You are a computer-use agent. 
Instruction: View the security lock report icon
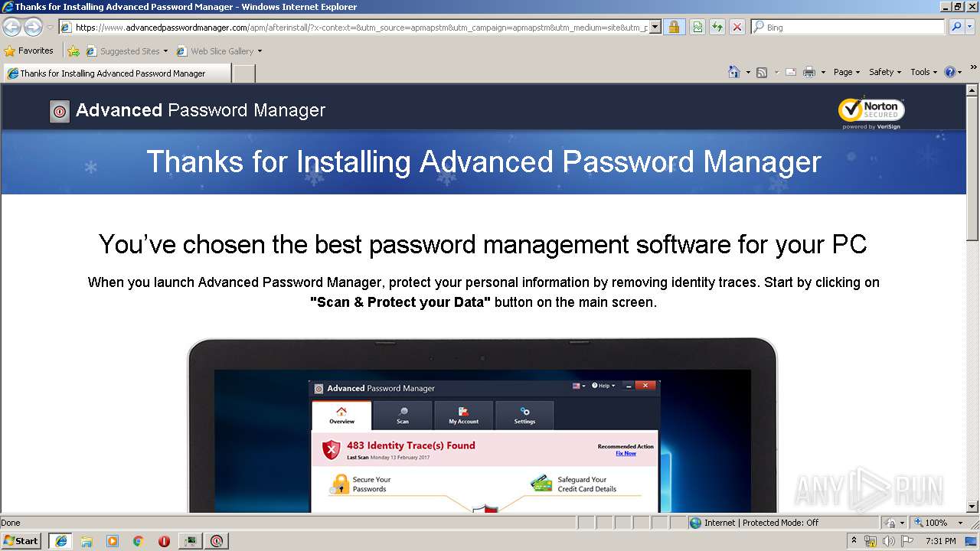point(674,28)
